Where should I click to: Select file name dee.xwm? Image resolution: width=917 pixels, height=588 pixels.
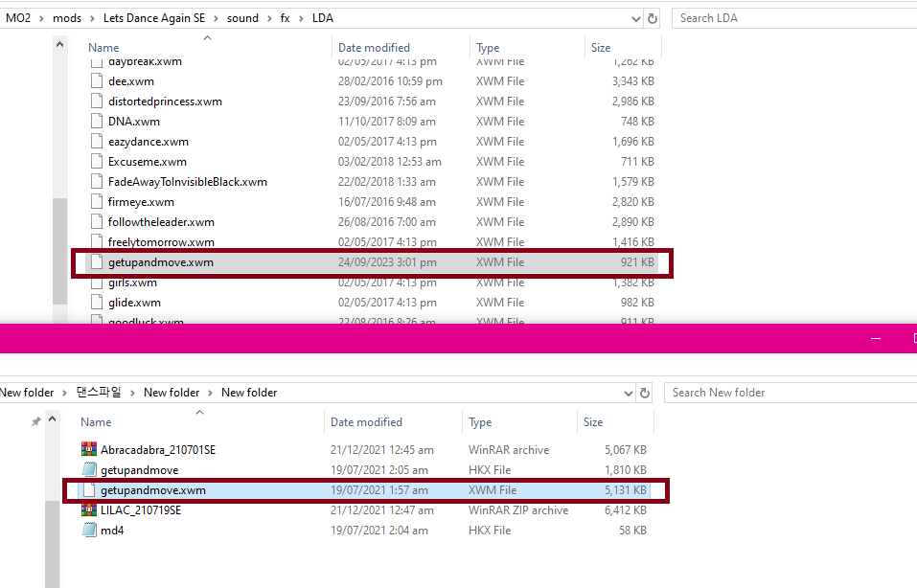(x=131, y=81)
